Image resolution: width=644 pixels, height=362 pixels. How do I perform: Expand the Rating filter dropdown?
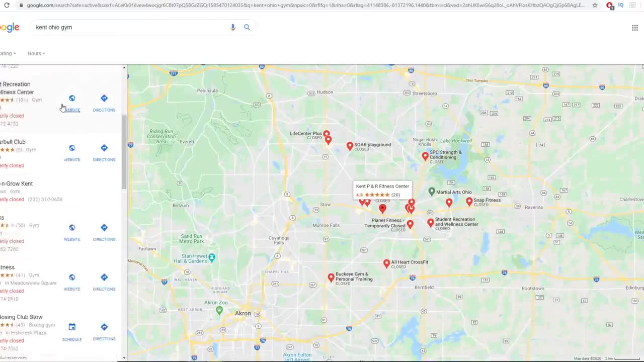click(x=8, y=53)
